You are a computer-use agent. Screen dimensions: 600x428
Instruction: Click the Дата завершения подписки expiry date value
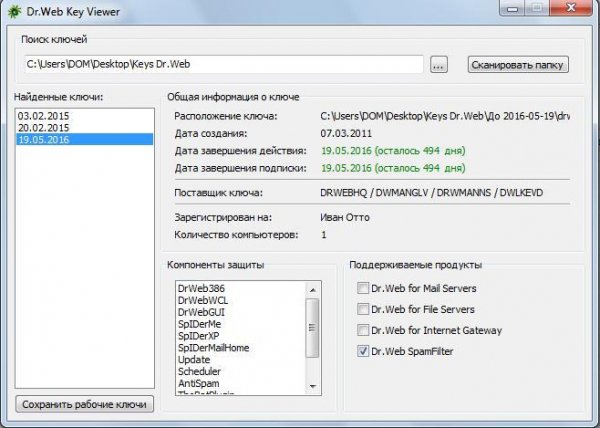click(393, 168)
